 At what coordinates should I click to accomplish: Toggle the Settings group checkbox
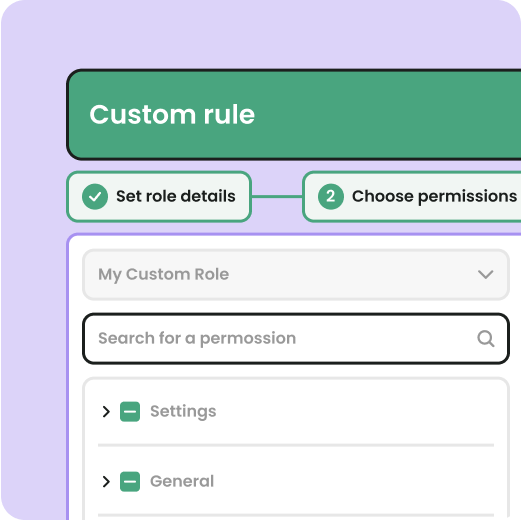130,412
